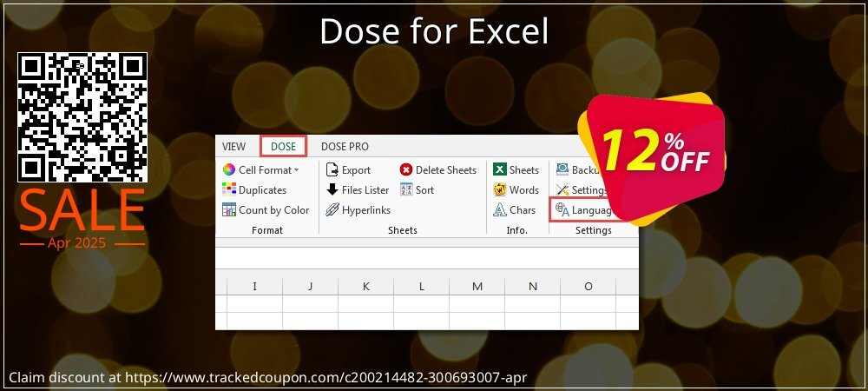
Task: Click the QR code image
Action: pos(82,117)
